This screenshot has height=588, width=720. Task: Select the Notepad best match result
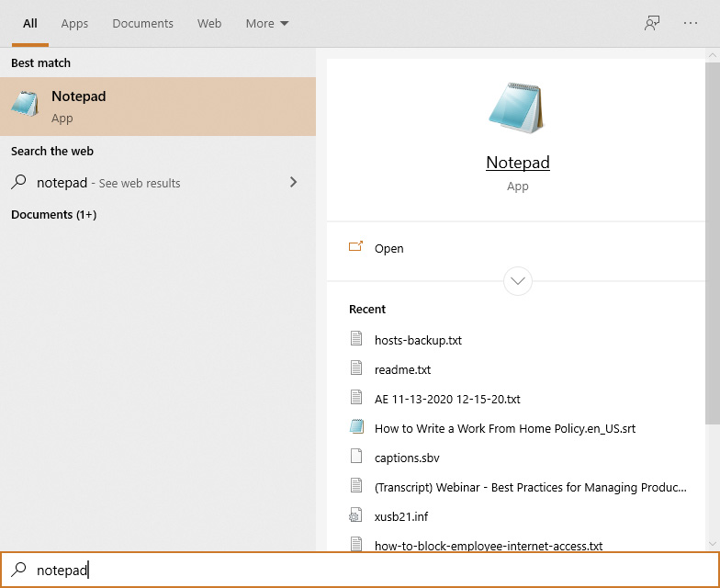pyautogui.click(x=158, y=107)
